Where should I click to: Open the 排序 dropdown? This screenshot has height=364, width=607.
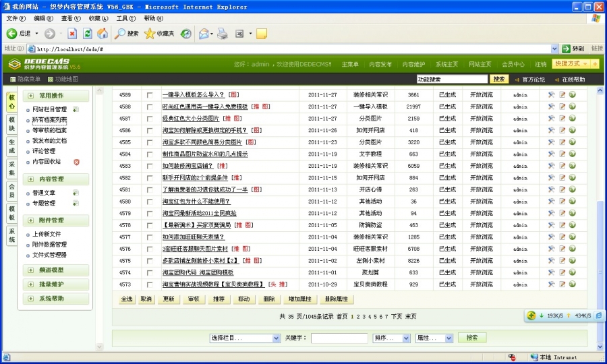[x=391, y=338]
